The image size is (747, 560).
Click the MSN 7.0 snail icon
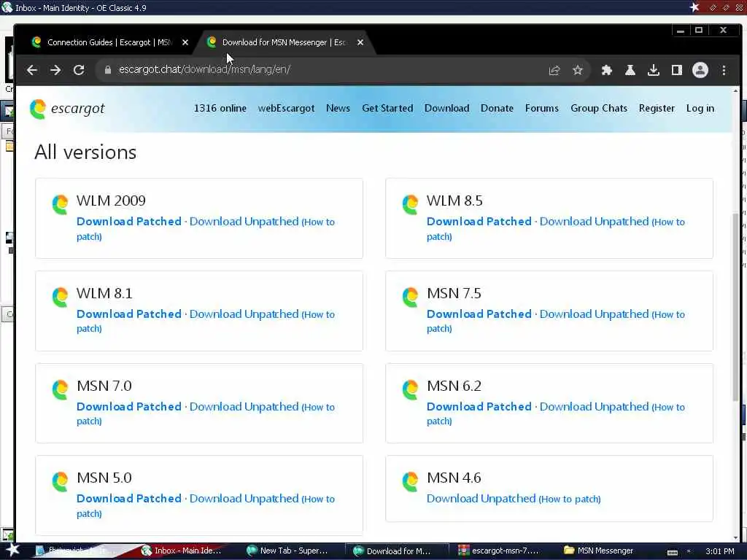click(x=60, y=389)
